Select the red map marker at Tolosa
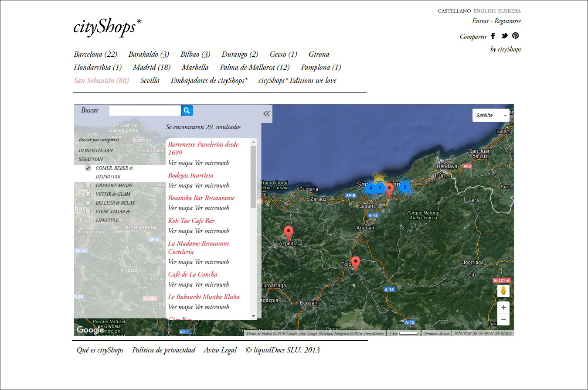Screen dimensions: 588x390 coord(356,264)
